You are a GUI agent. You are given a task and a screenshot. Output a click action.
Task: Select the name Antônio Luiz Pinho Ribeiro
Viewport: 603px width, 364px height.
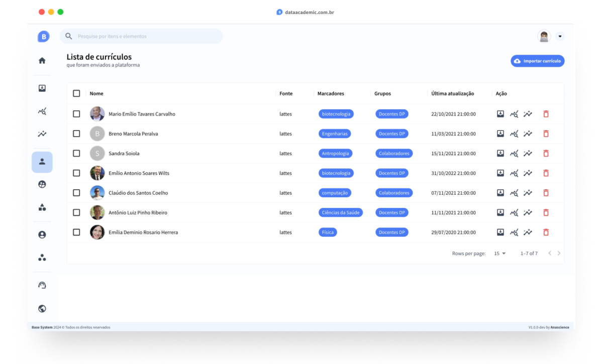click(x=138, y=212)
